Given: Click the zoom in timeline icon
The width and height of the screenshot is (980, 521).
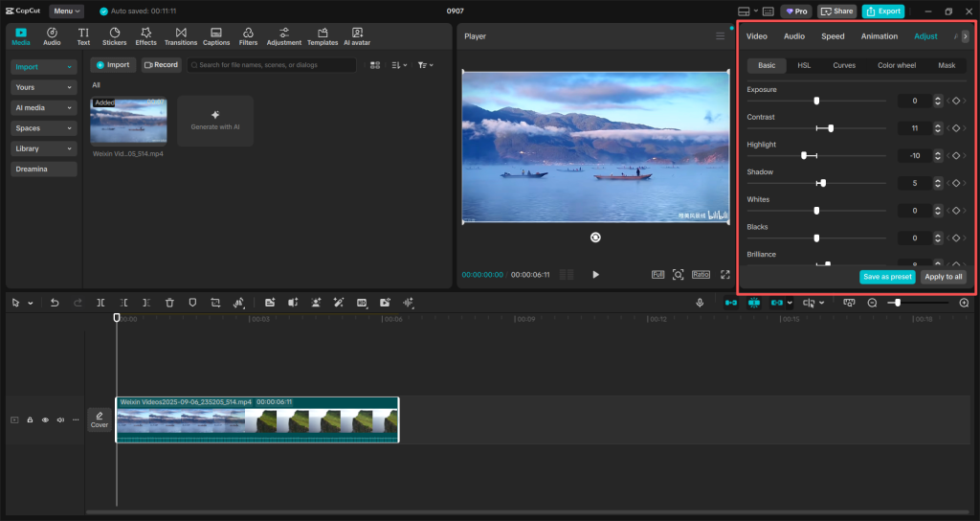Looking at the screenshot, I should coord(964,303).
